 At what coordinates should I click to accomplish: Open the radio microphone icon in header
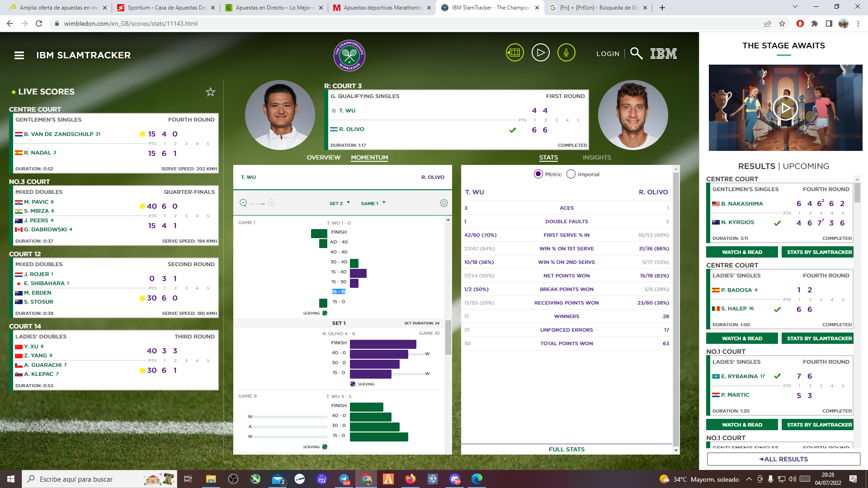(566, 53)
